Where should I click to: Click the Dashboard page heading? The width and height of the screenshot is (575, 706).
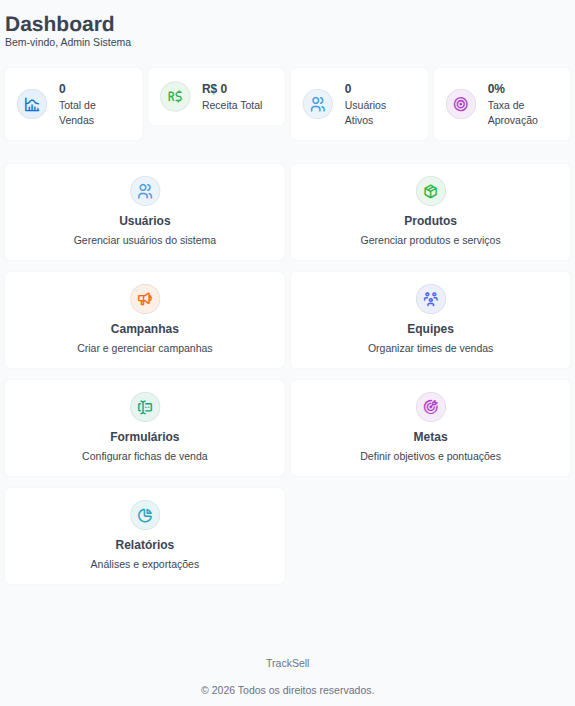click(59, 24)
